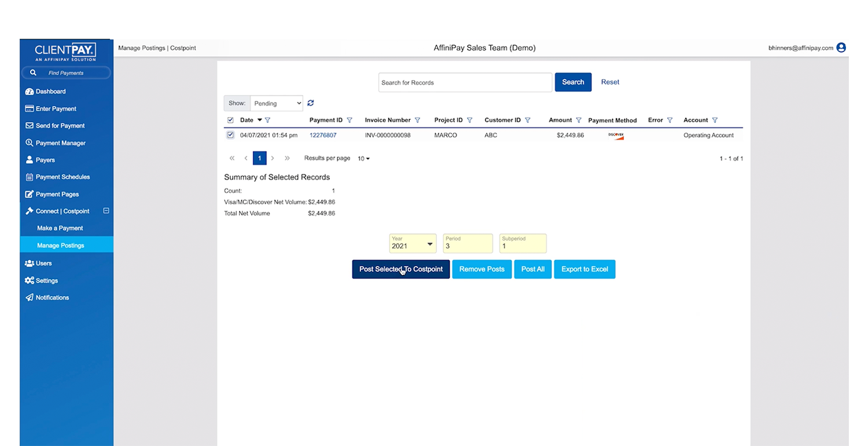Jump to the last results page
The image size is (868, 446).
[287, 158]
